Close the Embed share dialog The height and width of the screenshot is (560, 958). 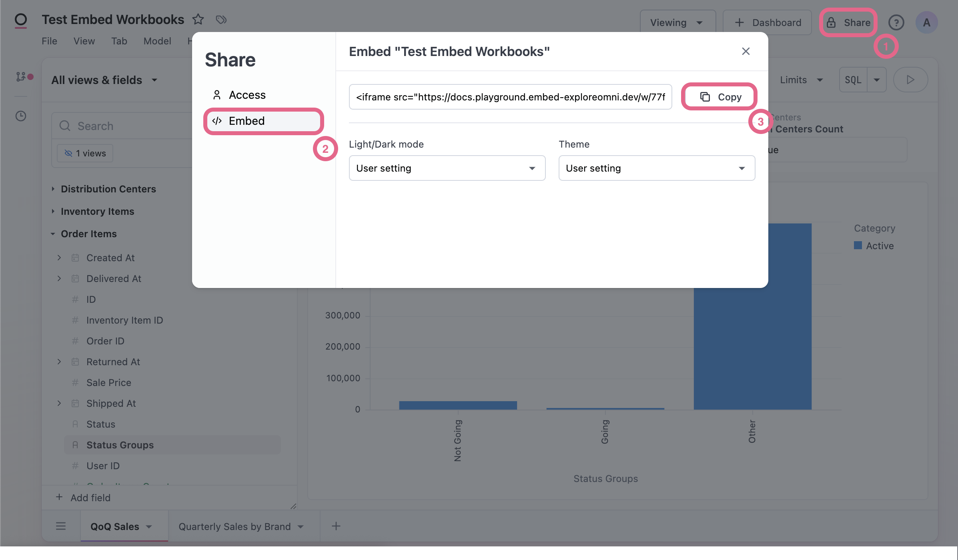[746, 51]
